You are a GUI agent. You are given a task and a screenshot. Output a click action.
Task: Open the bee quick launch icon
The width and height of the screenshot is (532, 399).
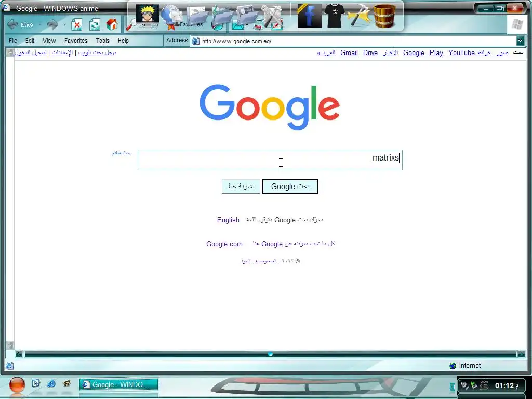[x=67, y=383]
